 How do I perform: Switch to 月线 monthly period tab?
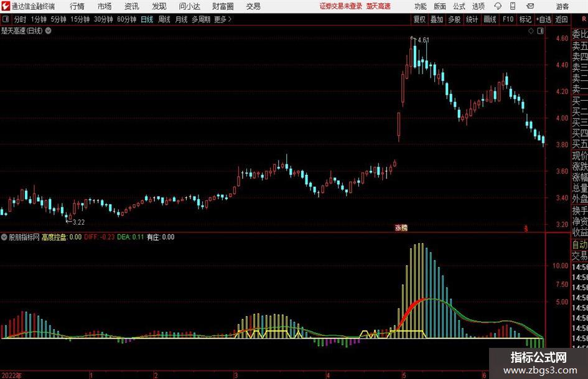pyautogui.click(x=182, y=19)
